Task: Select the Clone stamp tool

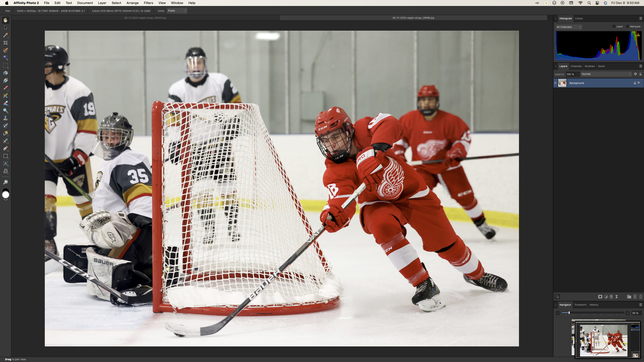Action: 6,118
